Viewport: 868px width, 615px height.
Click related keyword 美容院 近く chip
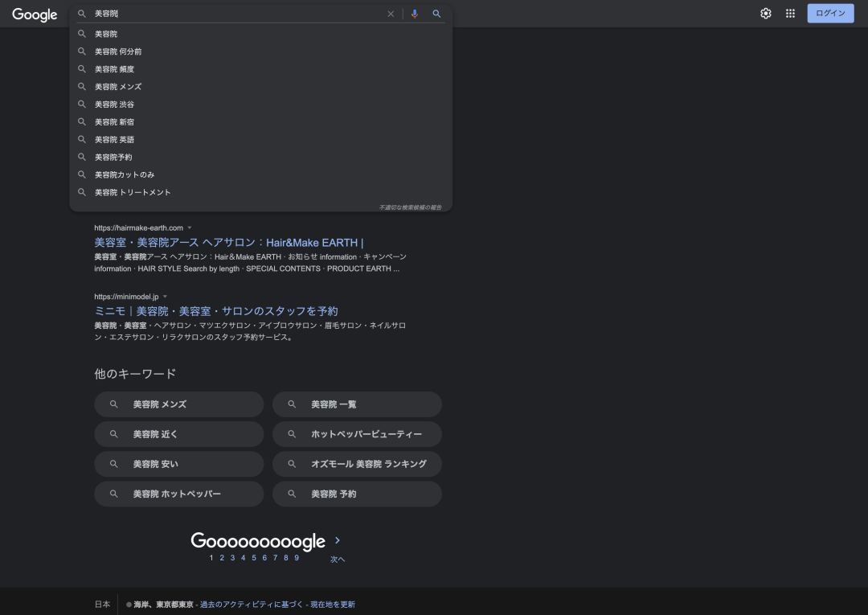[x=178, y=434]
